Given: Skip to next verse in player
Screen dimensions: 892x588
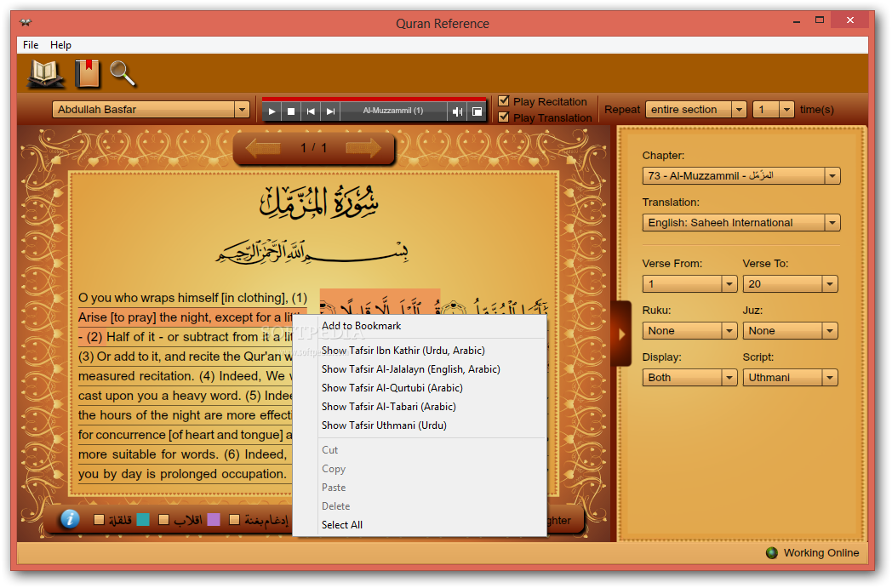Looking at the screenshot, I should click(x=330, y=111).
